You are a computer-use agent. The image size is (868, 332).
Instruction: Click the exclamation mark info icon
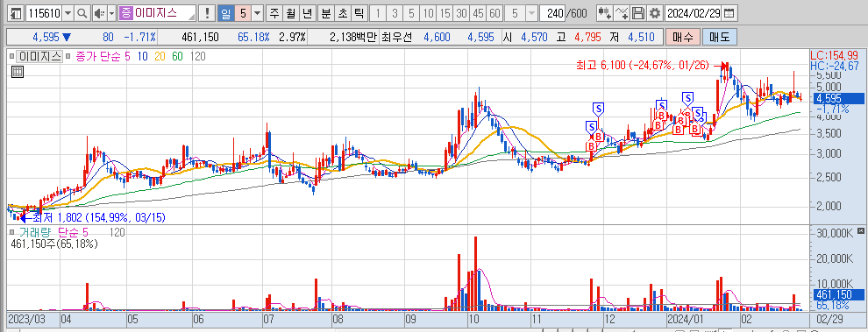(x=208, y=13)
